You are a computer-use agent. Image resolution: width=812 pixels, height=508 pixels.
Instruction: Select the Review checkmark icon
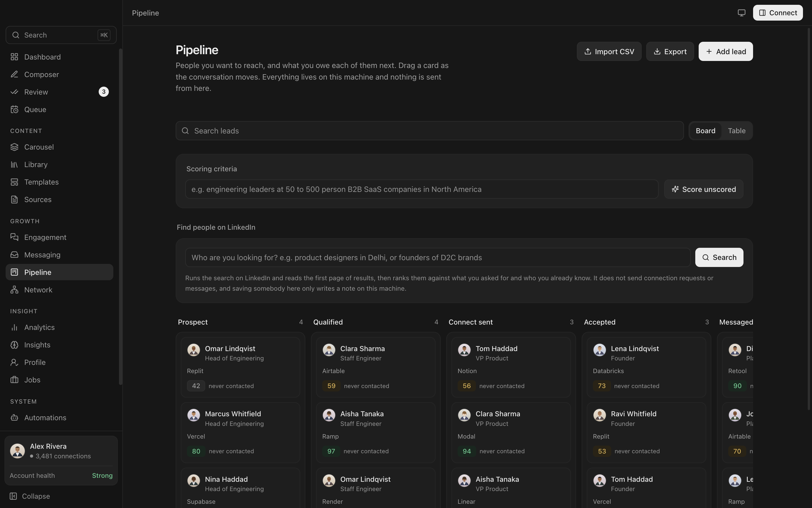(14, 92)
